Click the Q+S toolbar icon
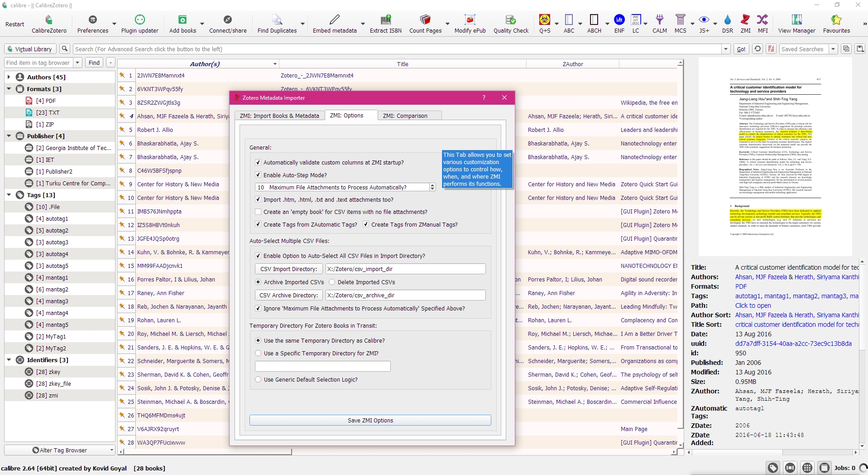The height and width of the screenshot is (475, 868). tap(545, 24)
